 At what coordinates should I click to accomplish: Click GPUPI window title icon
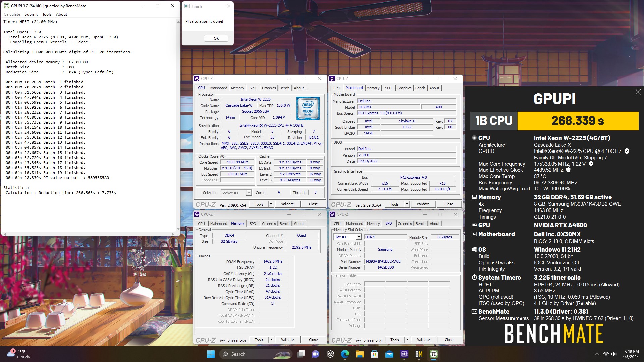click(x=6, y=6)
